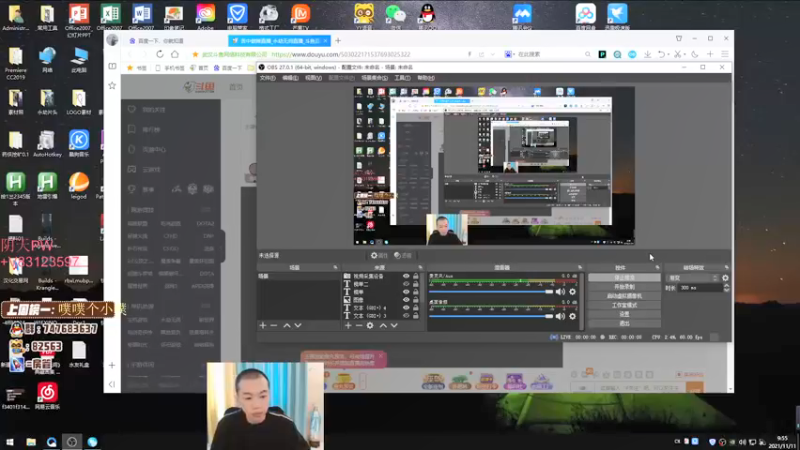Open a new browser tab with plus button
The image size is (800, 450).
tap(338, 41)
